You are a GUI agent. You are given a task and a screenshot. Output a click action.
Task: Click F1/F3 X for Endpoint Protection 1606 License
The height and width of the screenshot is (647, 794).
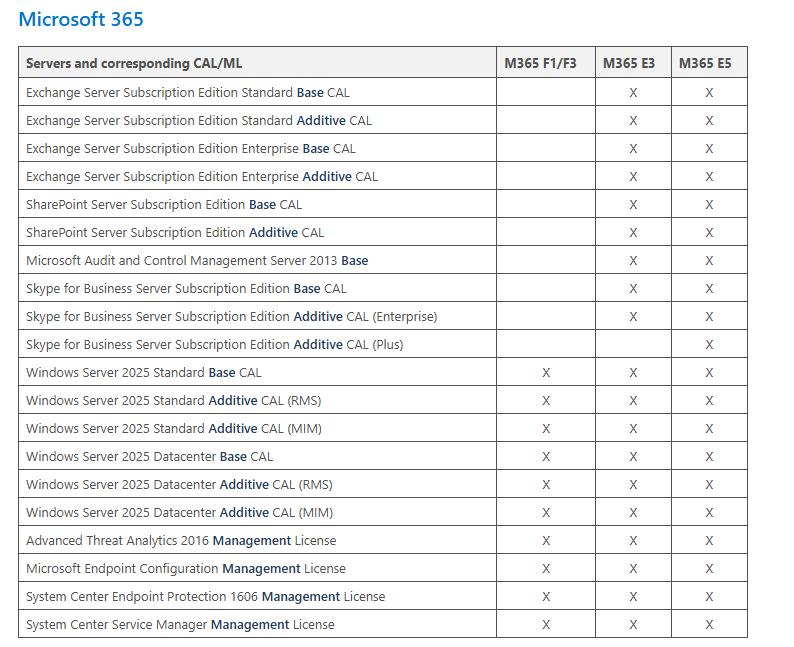546,597
